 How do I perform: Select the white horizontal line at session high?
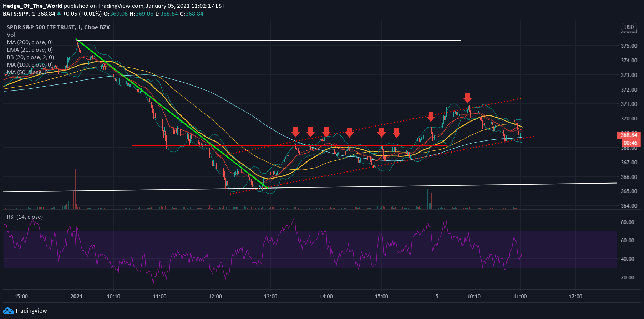point(268,40)
